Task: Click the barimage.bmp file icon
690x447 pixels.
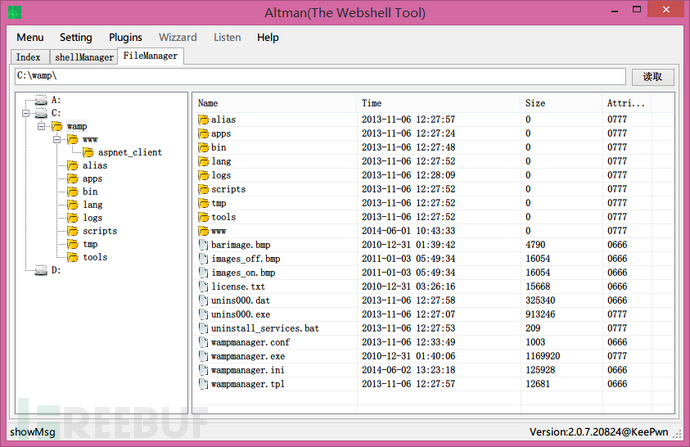Action: (203, 245)
